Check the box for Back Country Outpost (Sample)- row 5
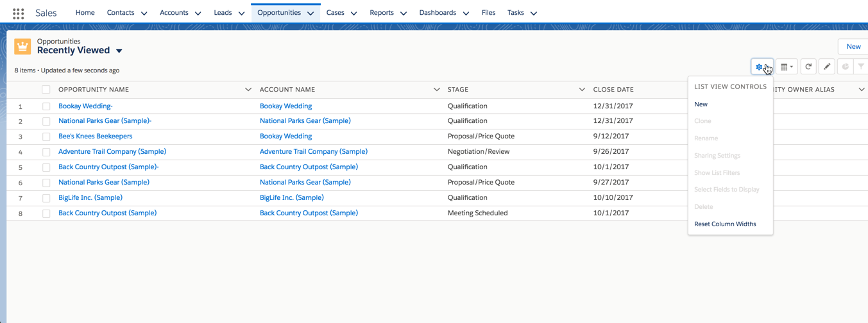The width and height of the screenshot is (868, 323). pos(46,167)
